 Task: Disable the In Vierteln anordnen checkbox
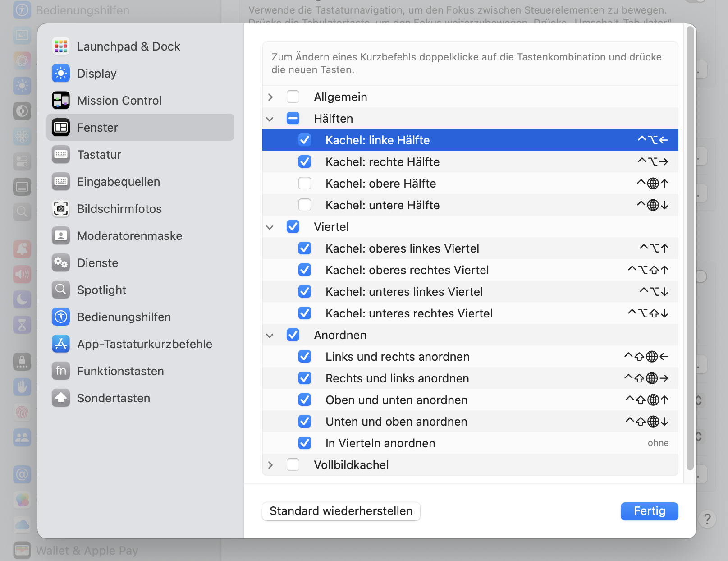(305, 443)
